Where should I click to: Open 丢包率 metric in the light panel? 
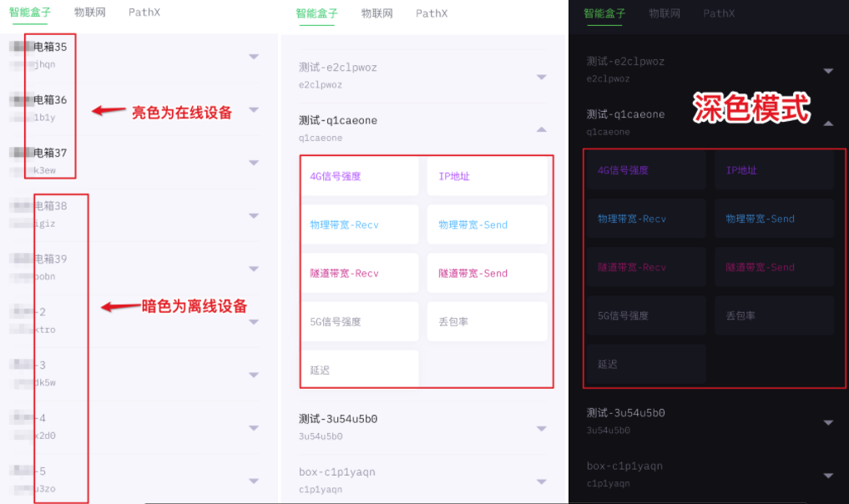487,322
